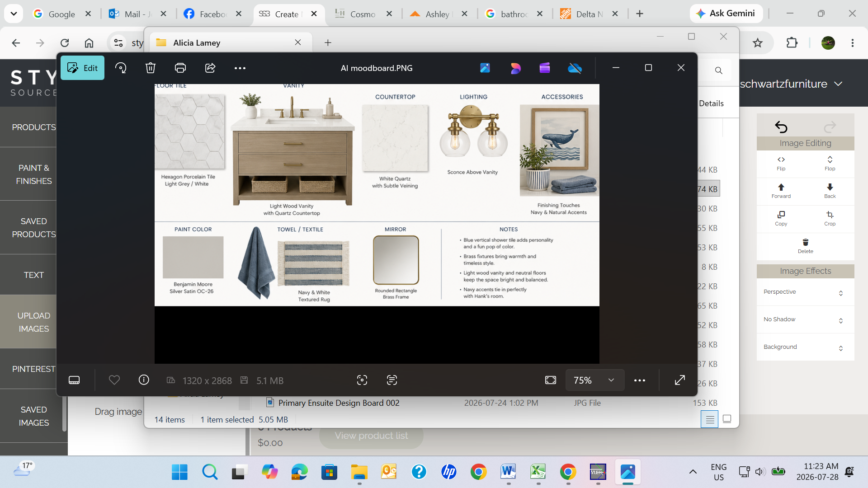Send image Back in Image Editing
Viewport: 868px width, 488px height.
[830, 191]
